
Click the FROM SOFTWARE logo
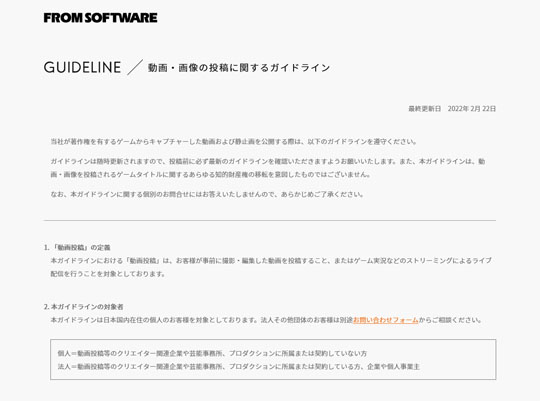click(x=101, y=18)
